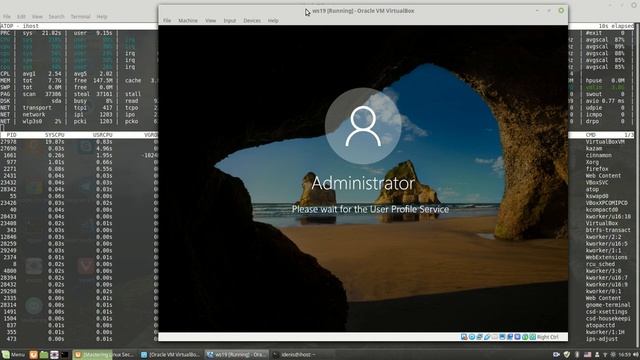Click the 'Please wait for the User Profile Service' message
The height and width of the screenshot is (360, 640).
click(370, 209)
